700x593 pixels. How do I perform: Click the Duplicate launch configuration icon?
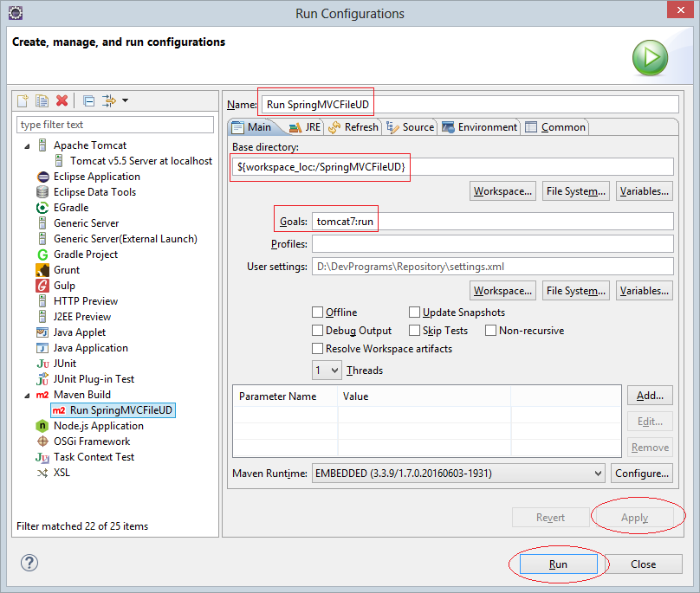pos(42,100)
